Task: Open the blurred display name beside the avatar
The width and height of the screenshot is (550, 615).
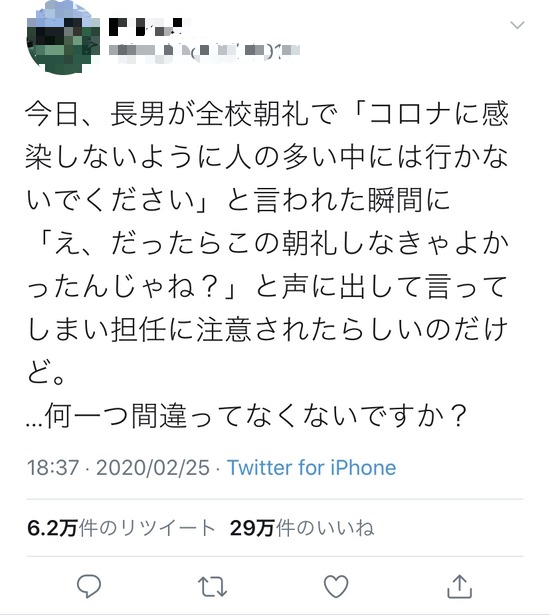Action: (x=146, y=27)
